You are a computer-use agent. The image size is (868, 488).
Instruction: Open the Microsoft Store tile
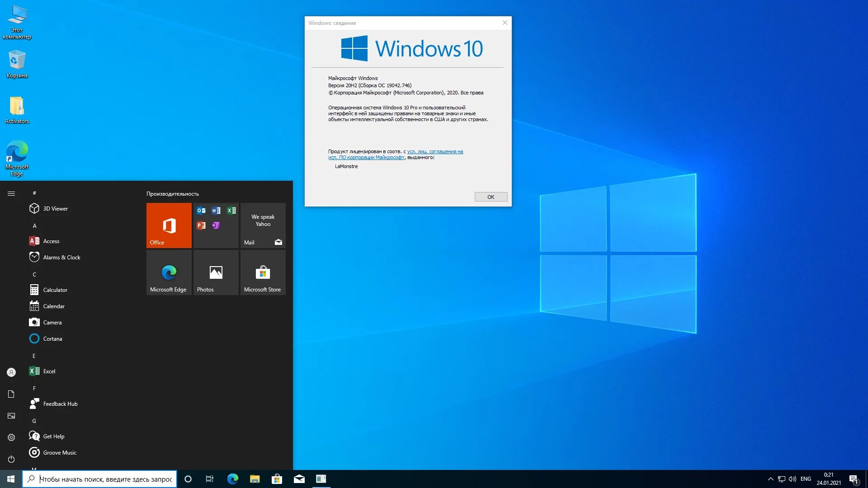click(263, 272)
